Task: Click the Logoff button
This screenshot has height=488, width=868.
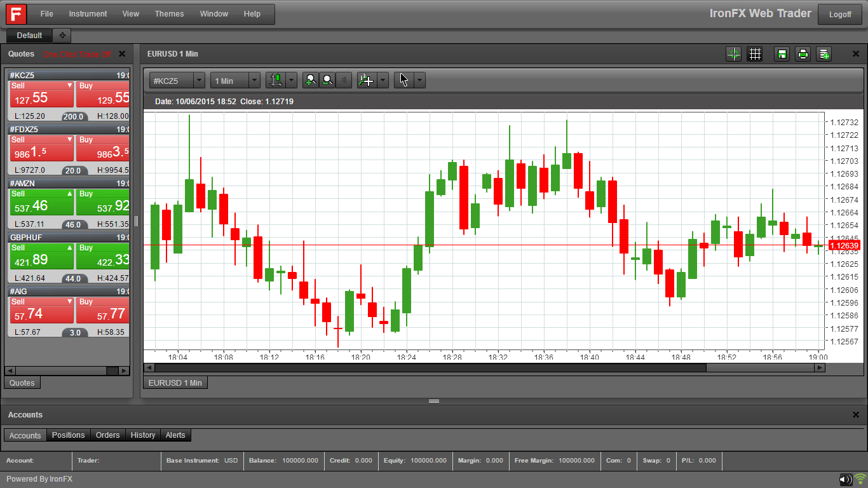Action: point(840,14)
